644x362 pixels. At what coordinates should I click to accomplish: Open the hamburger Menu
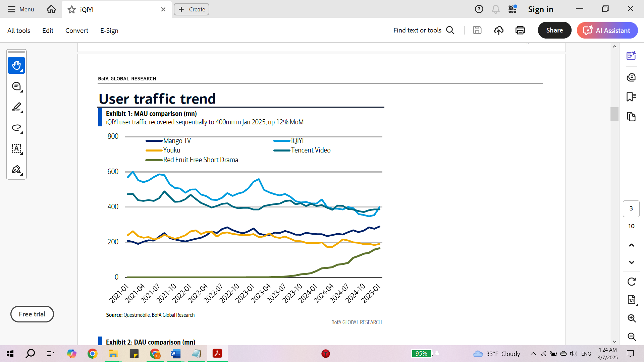coord(21,9)
